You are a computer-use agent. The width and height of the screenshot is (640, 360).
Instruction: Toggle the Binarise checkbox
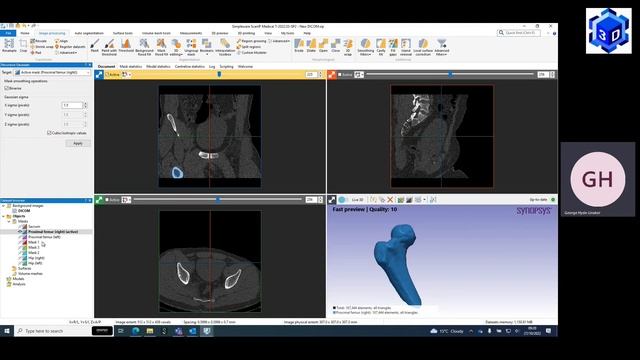[x=6, y=88]
